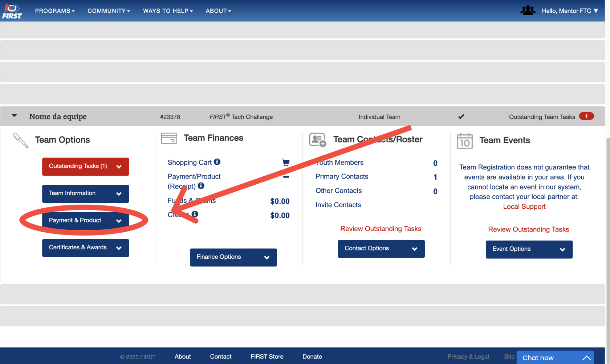The height and width of the screenshot is (364, 610).
Task: Open the COMMUNITY menu
Action: (x=109, y=11)
